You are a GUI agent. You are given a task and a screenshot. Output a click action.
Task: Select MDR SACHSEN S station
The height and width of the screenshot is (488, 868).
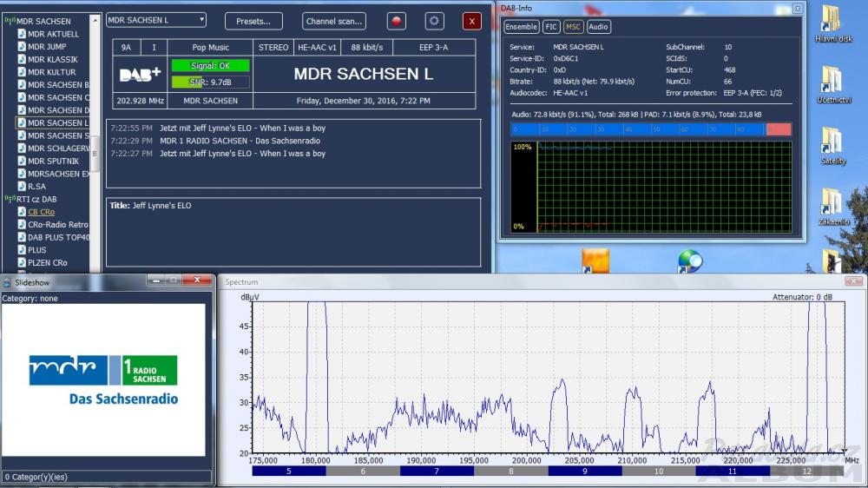[x=58, y=135]
